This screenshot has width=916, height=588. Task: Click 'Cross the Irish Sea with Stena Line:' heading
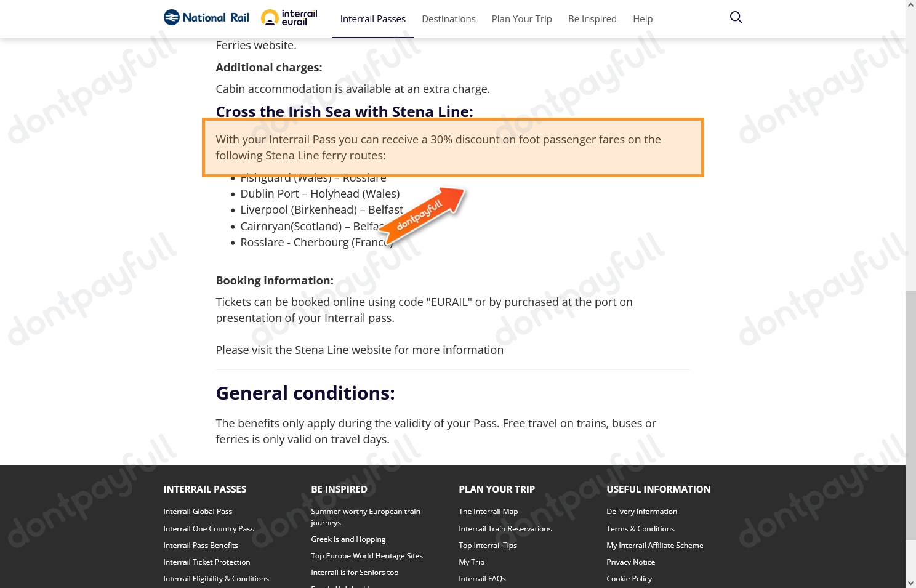[x=344, y=111]
